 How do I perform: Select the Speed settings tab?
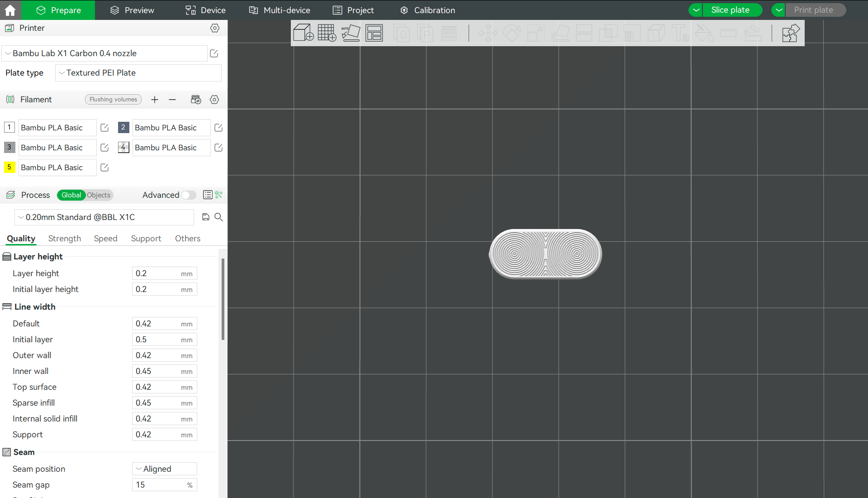(x=105, y=239)
